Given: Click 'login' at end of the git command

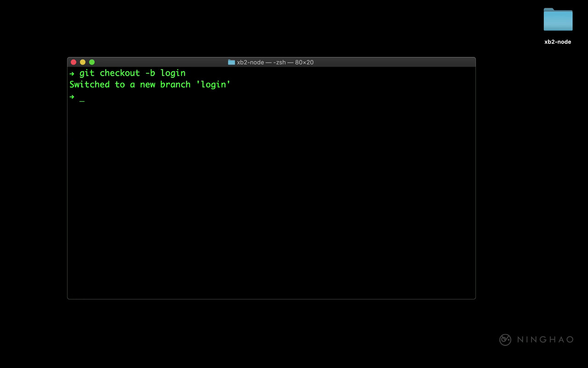Looking at the screenshot, I should [x=173, y=73].
